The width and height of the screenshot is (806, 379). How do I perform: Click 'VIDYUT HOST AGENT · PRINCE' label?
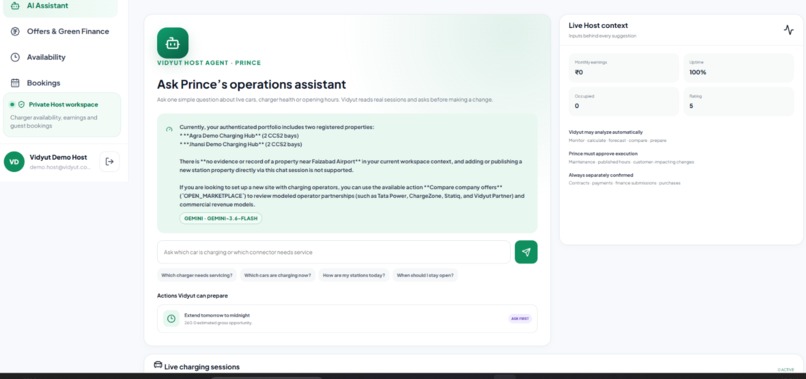tap(209, 63)
